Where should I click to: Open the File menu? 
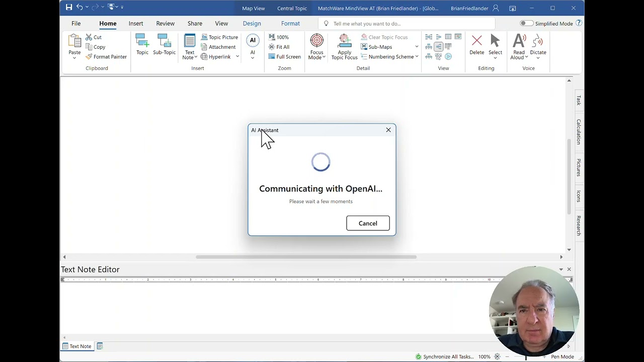[x=76, y=23]
